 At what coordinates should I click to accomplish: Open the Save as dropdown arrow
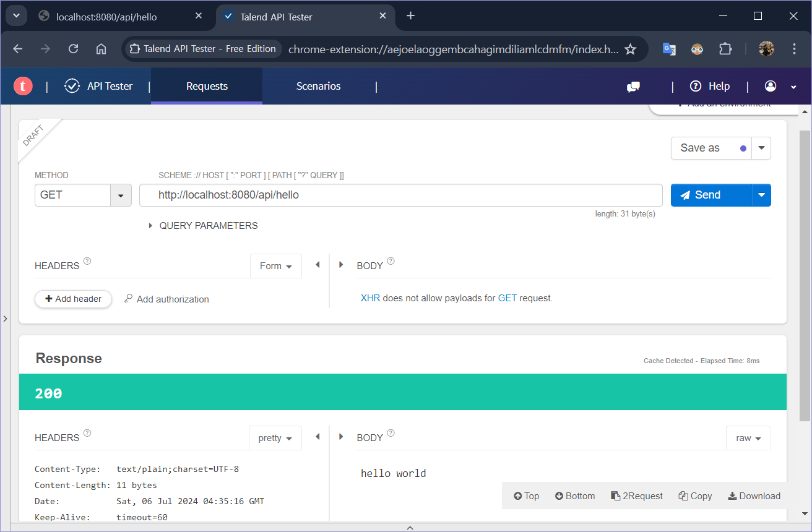pyautogui.click(x=761, y=148)
